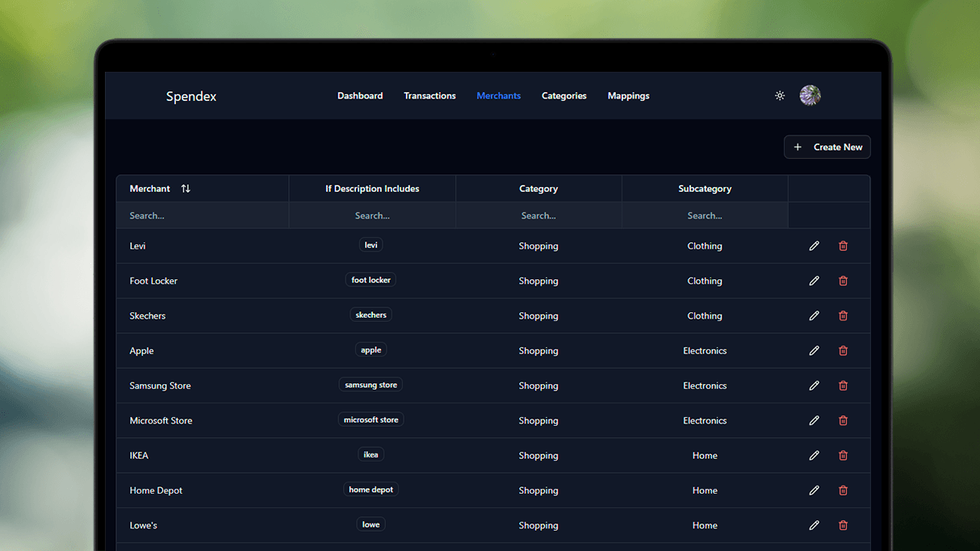The height and width of the screenshot is (551, 980).
Task: Select the Levi merchant name
Action: point(138,246)
